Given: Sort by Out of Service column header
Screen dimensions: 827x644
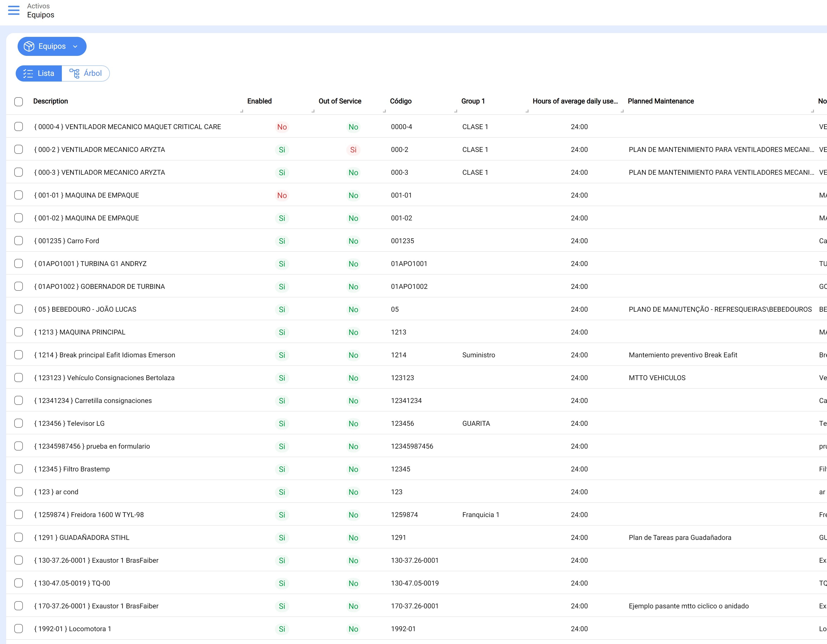Looking at the screenshot, I should tap(340, 101).
